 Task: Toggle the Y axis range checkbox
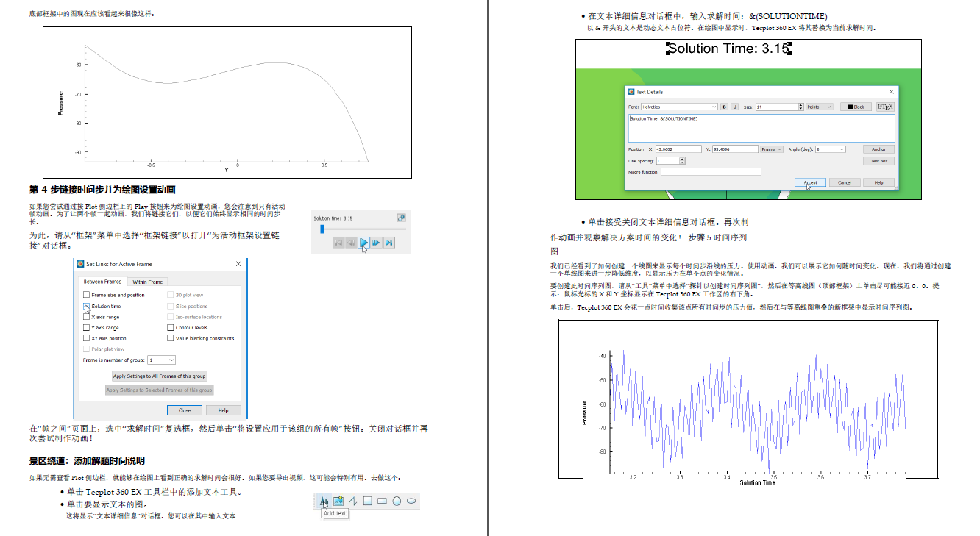(86, 328)
